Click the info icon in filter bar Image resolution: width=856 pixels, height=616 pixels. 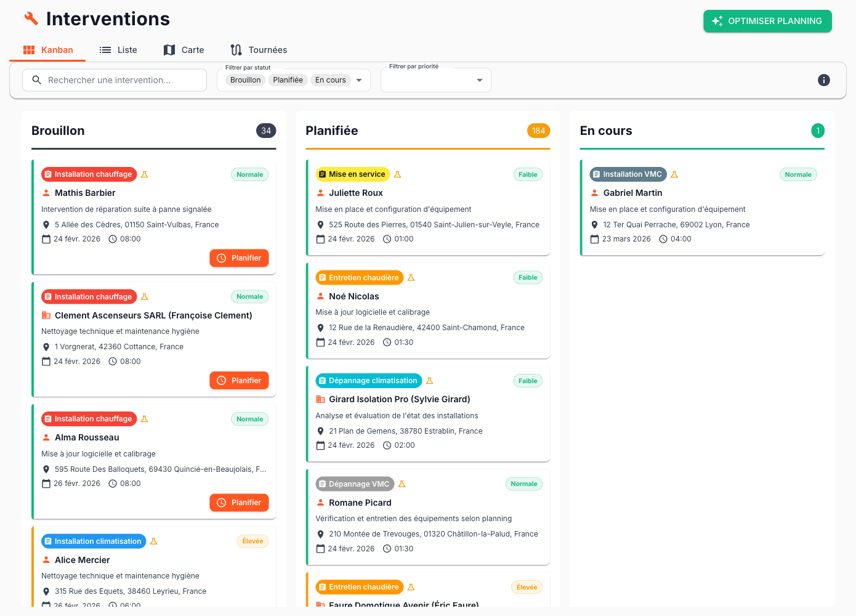(x=823, y=80)
